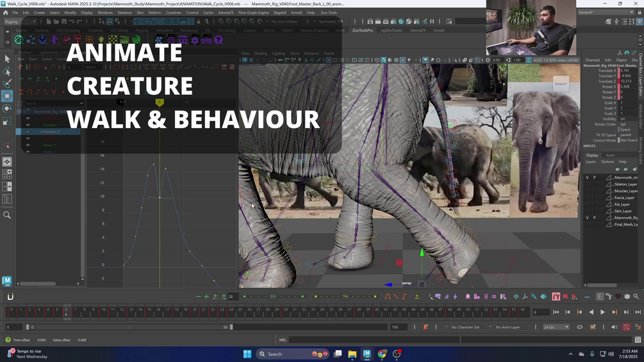Toggle playback P of Mammoth_ctrl layer

(x=594, y=177)
